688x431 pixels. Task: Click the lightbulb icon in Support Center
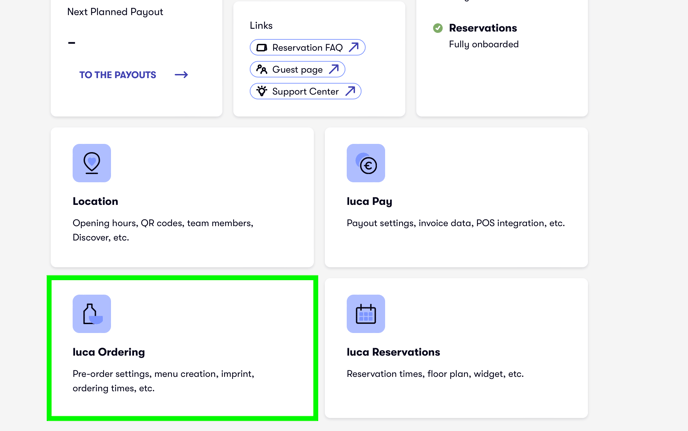[262, 91]
